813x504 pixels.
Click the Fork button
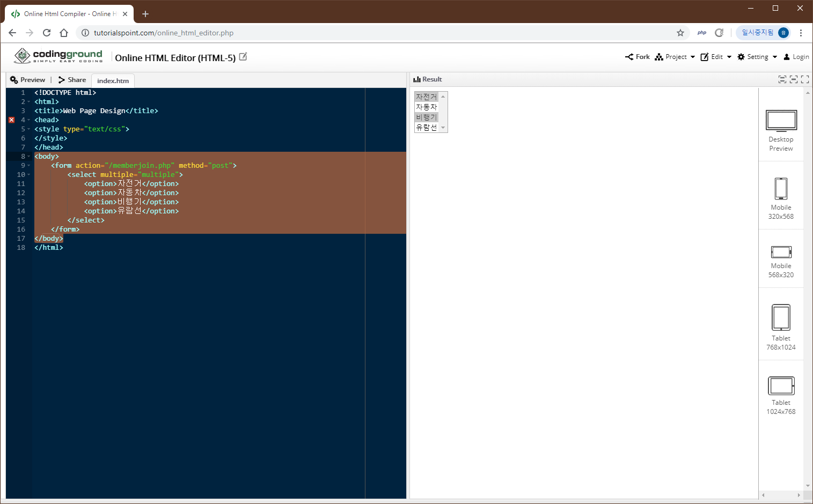(638, 57)
